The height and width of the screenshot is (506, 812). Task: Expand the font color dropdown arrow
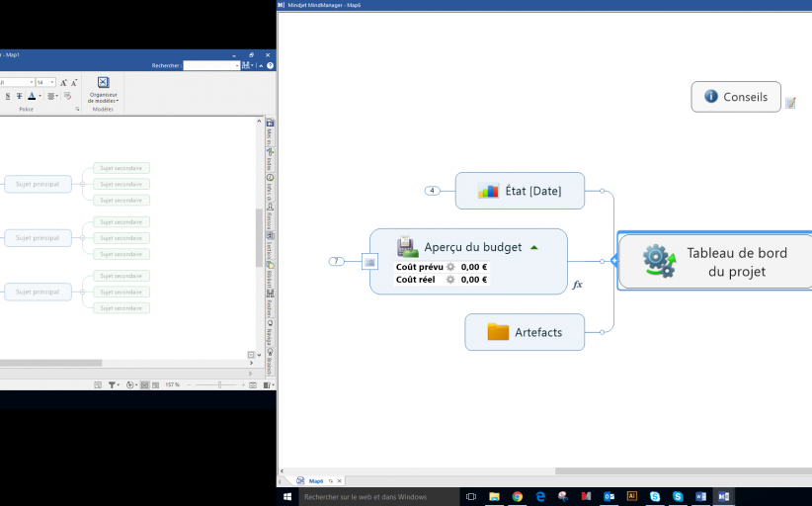[x=40, y=96]
